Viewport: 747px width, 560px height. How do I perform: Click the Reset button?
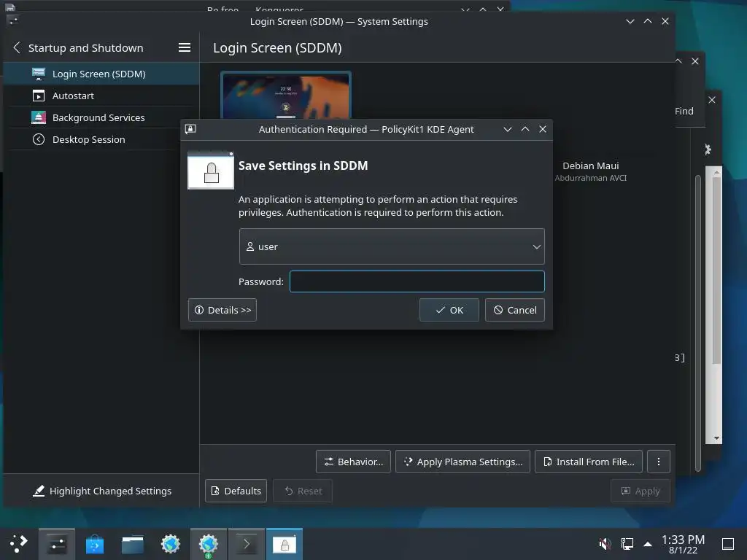303,491
